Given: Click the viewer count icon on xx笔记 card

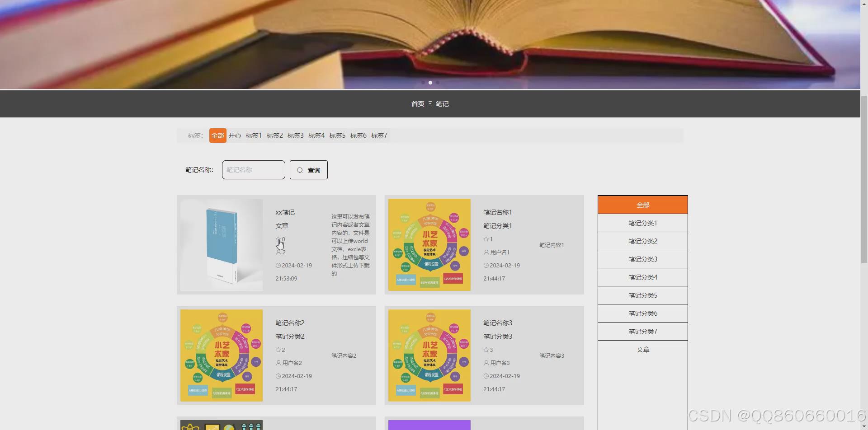Looking at the screenshot, I should [278, 252].
